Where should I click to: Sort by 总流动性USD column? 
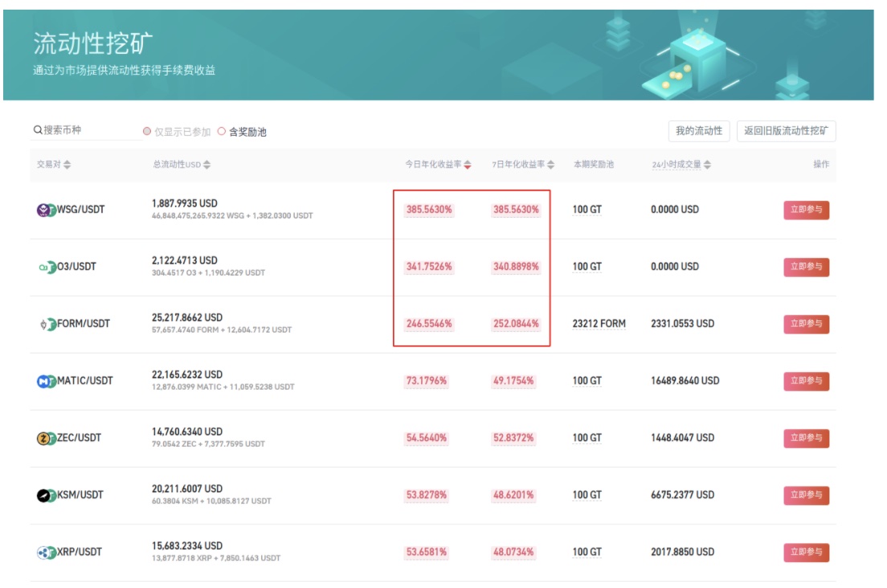[x=206, y=165]
